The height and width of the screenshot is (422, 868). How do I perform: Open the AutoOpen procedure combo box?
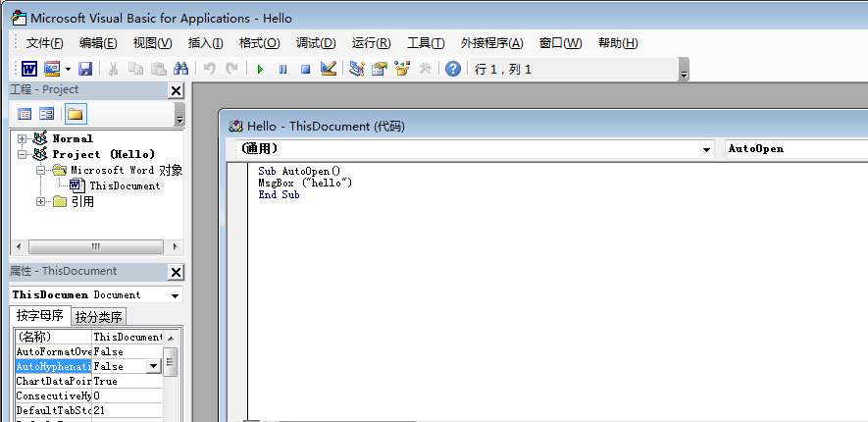pyautogui.click(x=796, y=149)
